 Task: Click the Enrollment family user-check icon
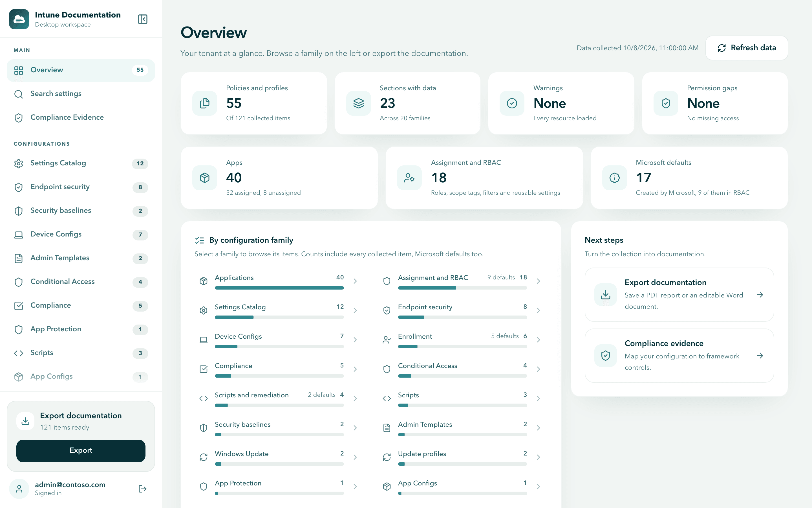387,340
